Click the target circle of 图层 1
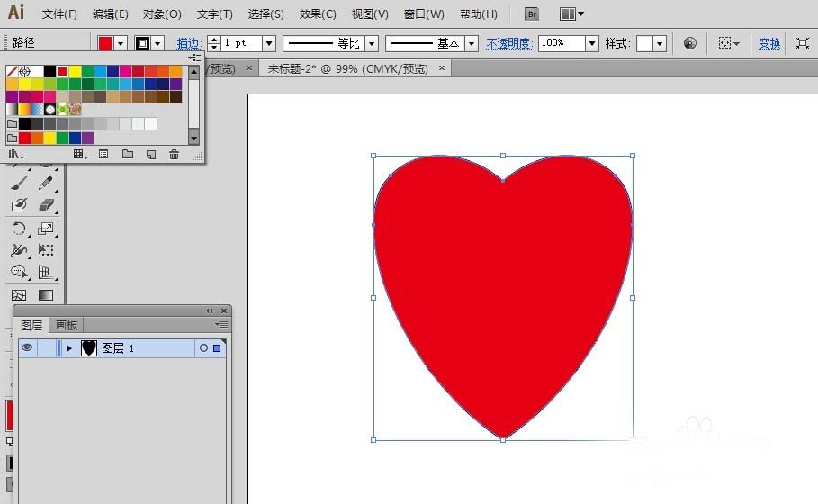This screenshot has width=818, height=504. click(203, 348)
